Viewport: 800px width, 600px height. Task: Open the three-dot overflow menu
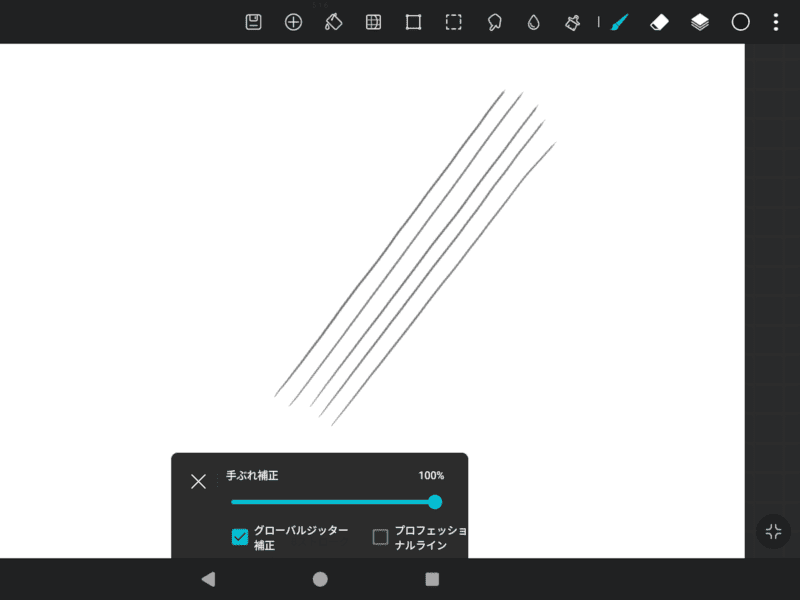776,22
